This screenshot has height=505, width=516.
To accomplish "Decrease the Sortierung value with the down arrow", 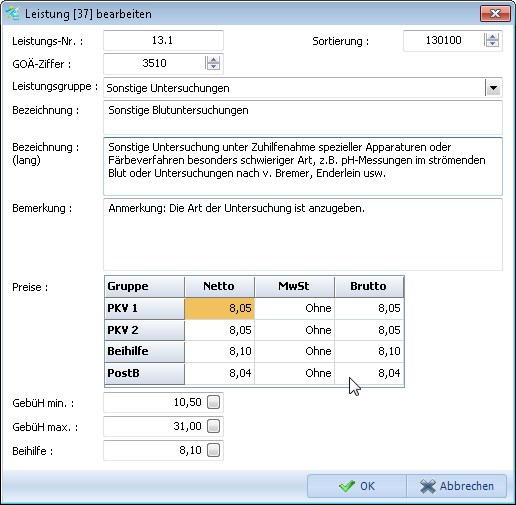I will (492, 44).
